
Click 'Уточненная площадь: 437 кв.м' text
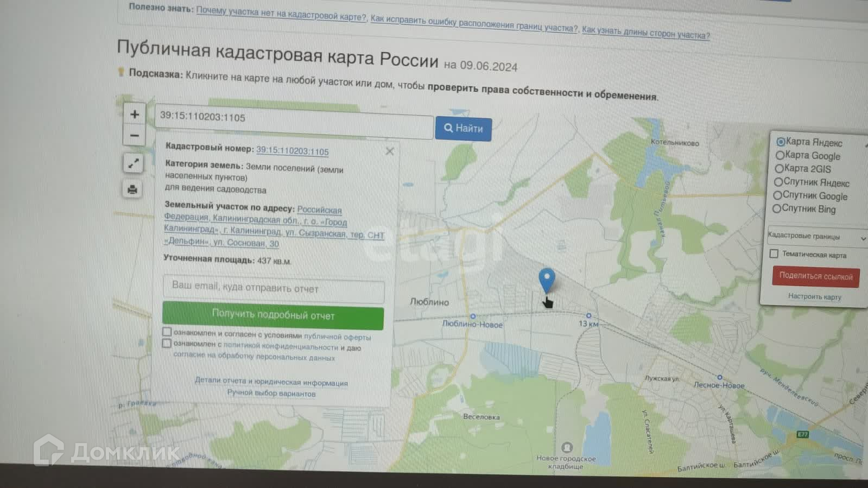tap(227, 259)
